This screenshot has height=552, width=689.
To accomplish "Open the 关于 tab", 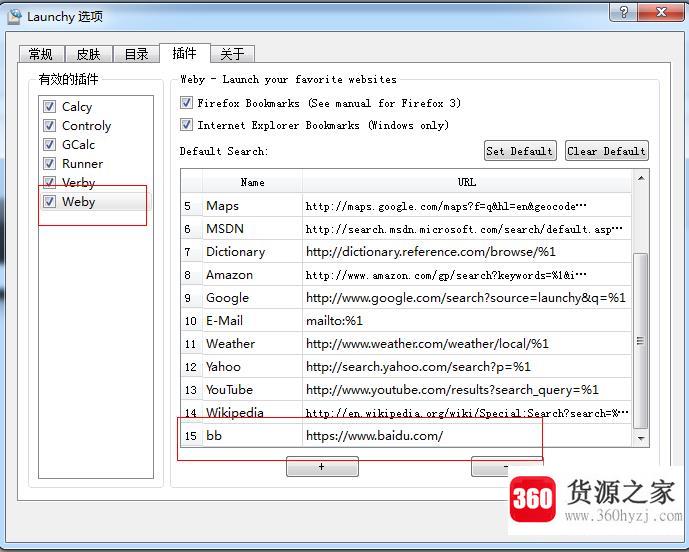I will click(x=232, y=54).
